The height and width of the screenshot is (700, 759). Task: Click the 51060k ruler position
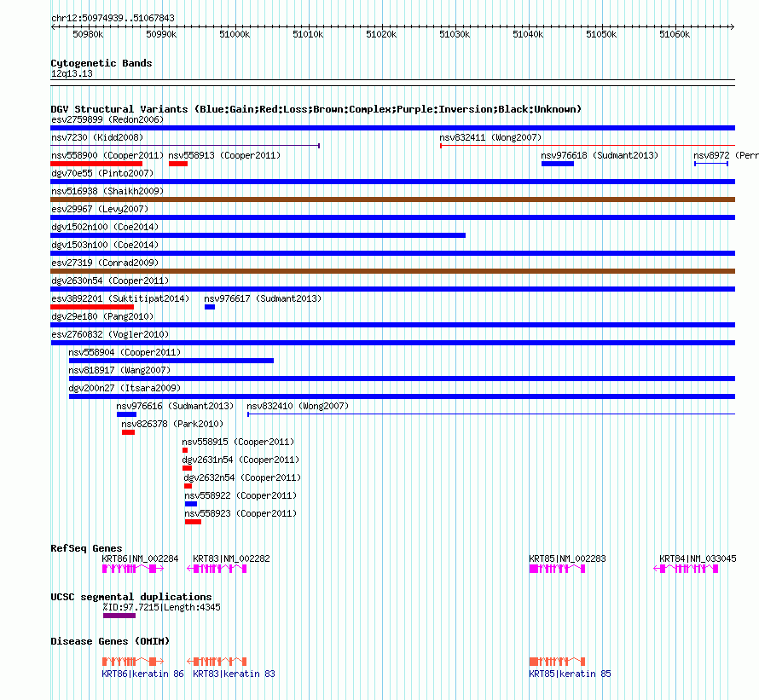tap(675, 34)
